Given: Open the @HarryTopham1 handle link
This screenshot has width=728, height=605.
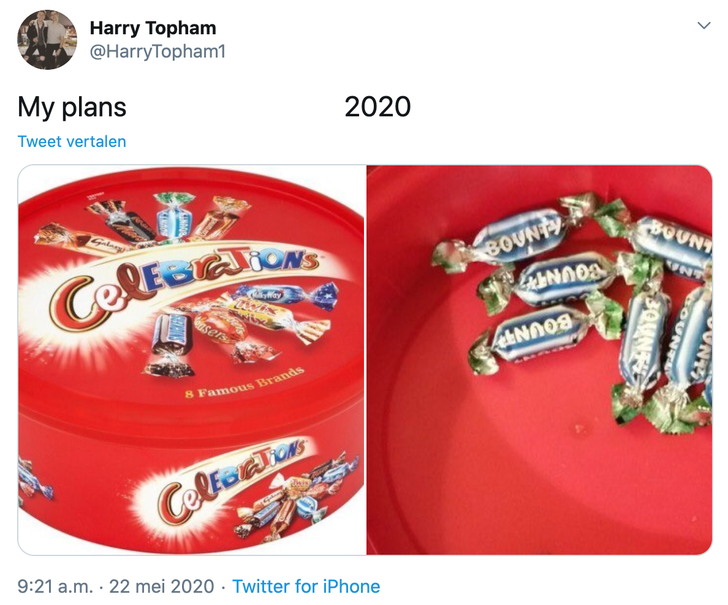Looking at the screenshot, I should click(x=157, y=51).
